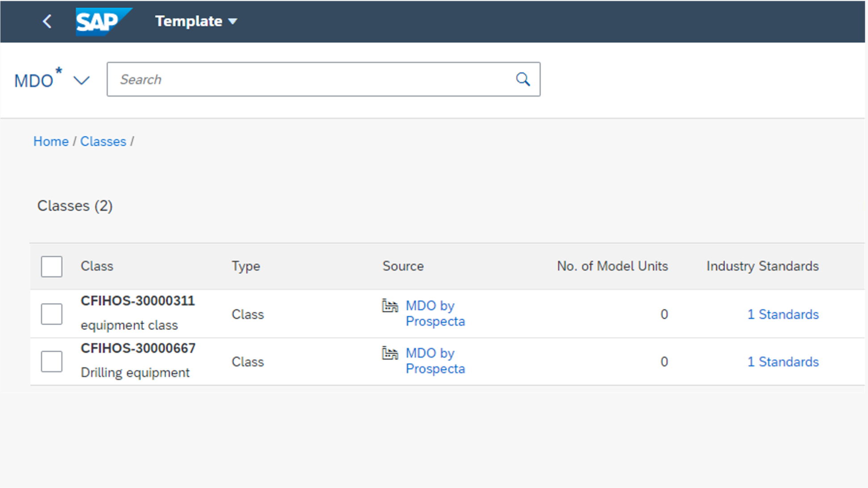Open MDO by Prospecta source link
The width and height of the screenshot is (868, 488).
434,313
